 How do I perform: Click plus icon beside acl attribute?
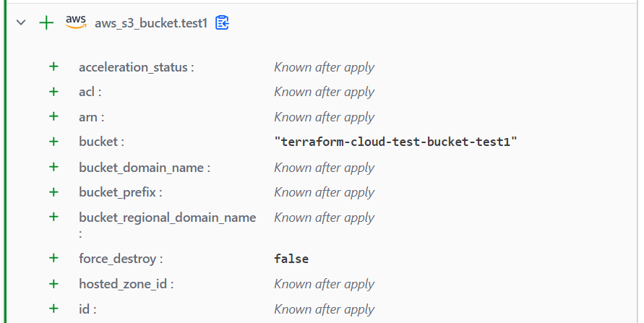[x=53, y=92]
